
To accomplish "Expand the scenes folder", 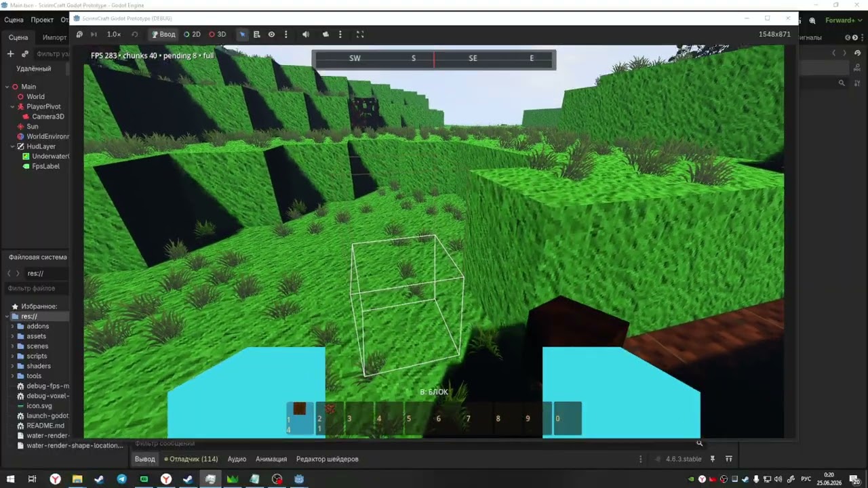I will click(12, 346).
